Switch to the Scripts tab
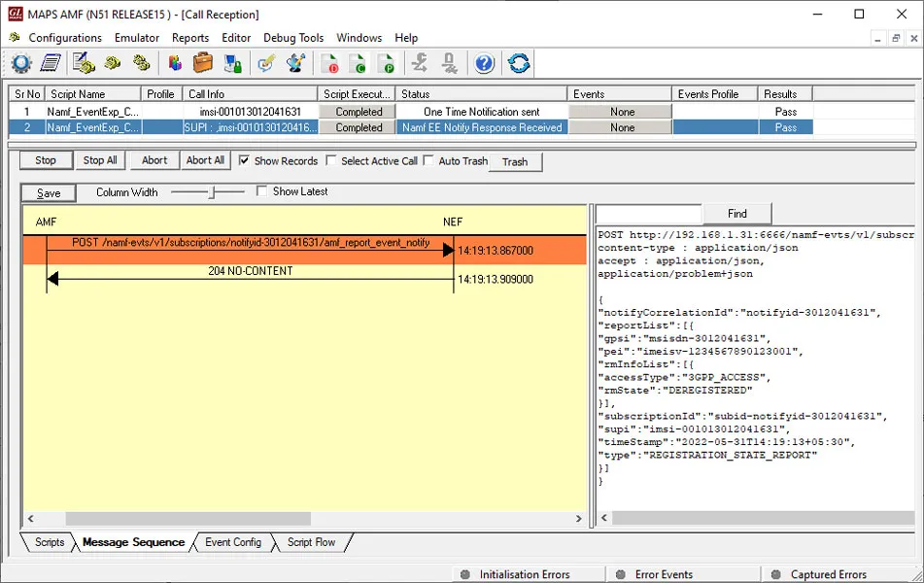The height and width of the screenshot is (583, 924). (x=49, y=542)
